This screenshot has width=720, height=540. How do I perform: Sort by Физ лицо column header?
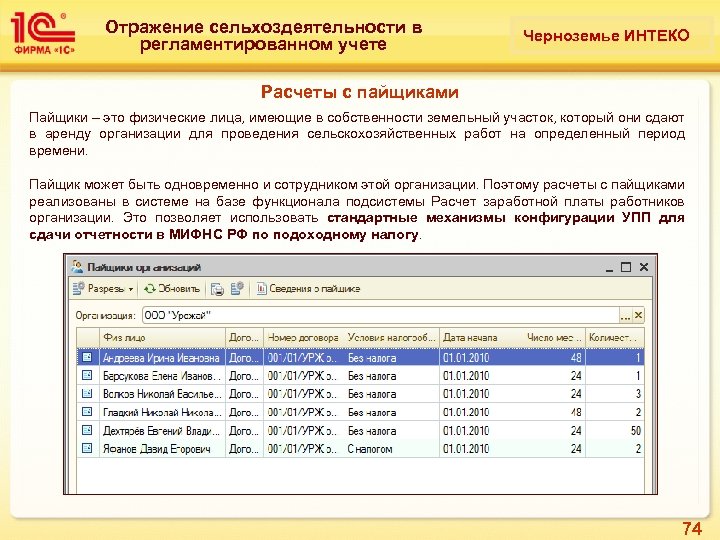[162, 338]
